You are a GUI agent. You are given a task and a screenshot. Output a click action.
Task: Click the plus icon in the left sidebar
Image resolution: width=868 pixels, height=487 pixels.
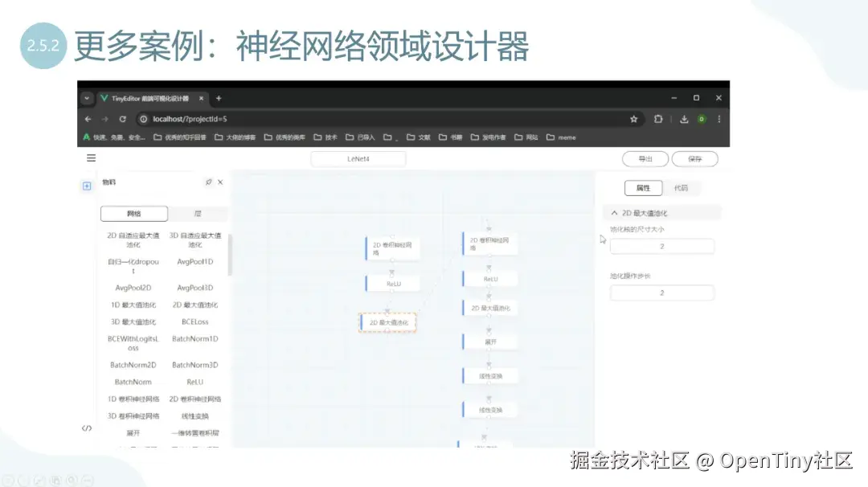coord(87,186)
